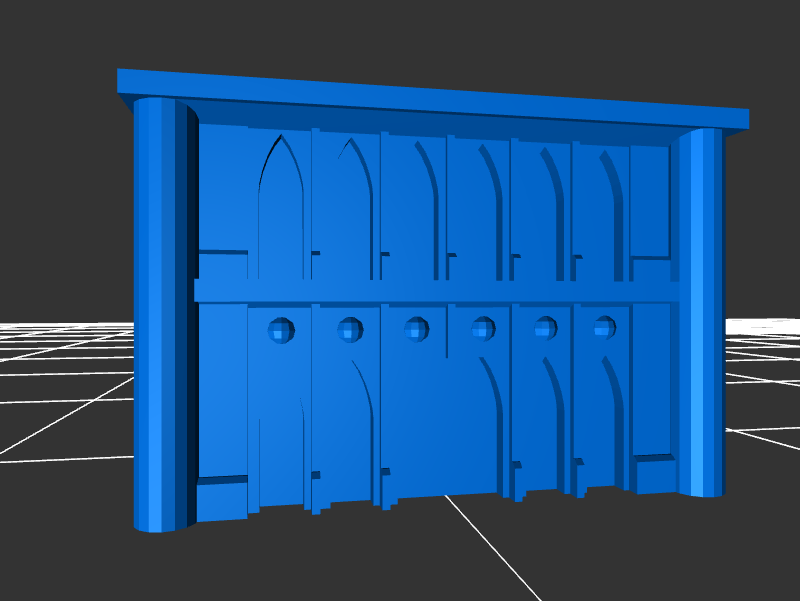Select the upper ledge block next to right column
Viewport: 800px width, 601px height.
(x=653, y=270)
